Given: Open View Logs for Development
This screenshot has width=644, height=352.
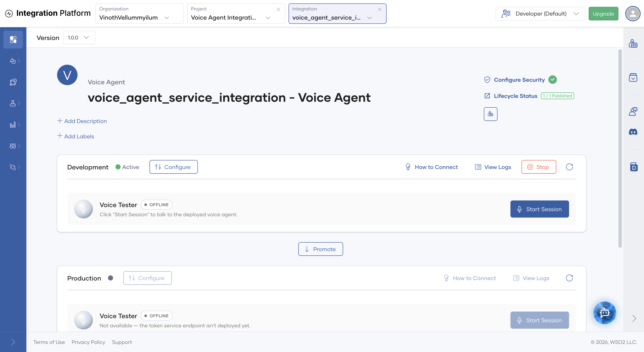Looking at the screenshot, I should click(493, 167).
